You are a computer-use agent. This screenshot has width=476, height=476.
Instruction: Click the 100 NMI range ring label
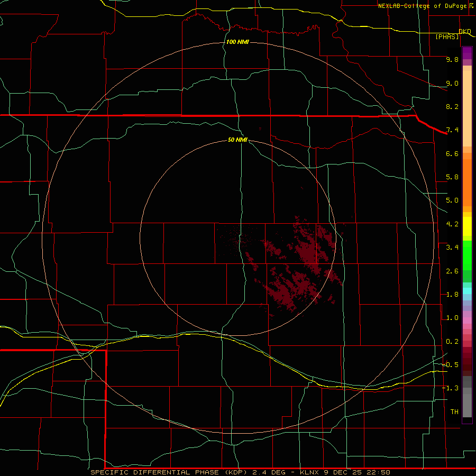[x=237, y=42]
